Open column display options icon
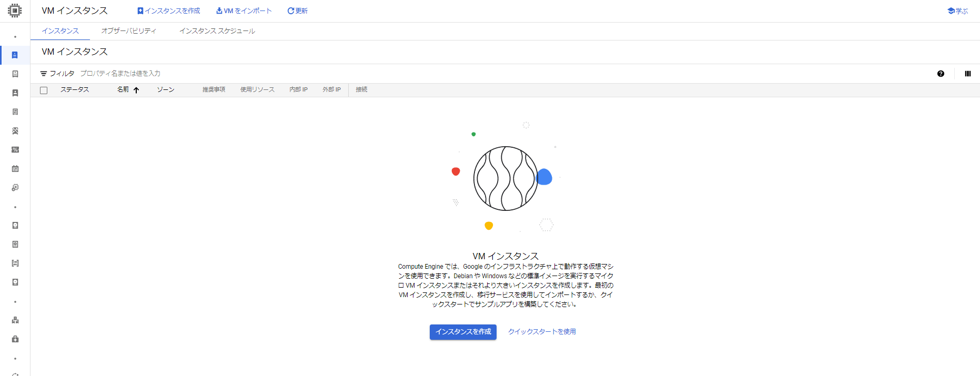 967,74
